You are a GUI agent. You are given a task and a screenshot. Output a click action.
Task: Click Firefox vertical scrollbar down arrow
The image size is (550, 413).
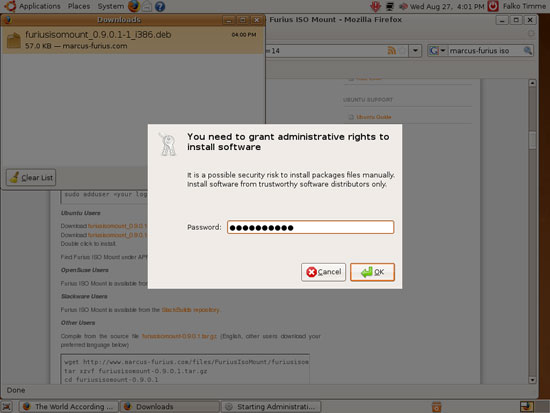pos(532,380)
